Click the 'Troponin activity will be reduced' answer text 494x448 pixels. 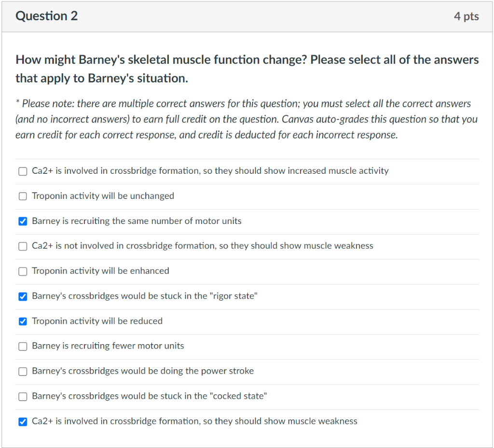tap(96, 321)
